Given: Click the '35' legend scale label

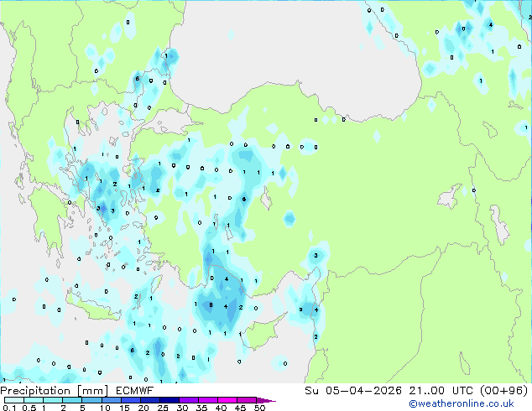Looking at the screenshot, I should pyautogui.click(x=202, y=408).
